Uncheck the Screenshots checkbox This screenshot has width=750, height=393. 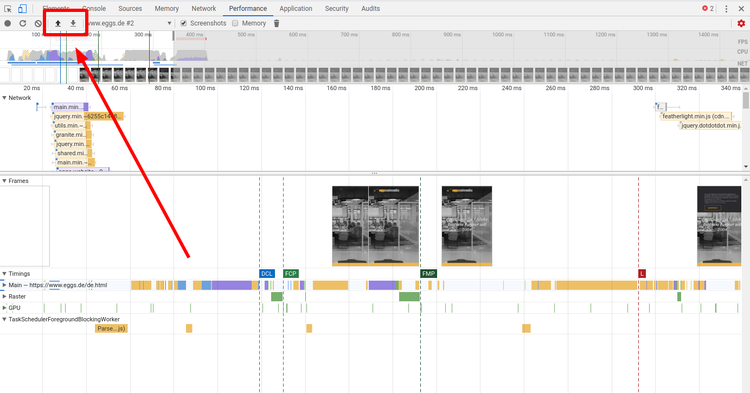coord(184,23)
